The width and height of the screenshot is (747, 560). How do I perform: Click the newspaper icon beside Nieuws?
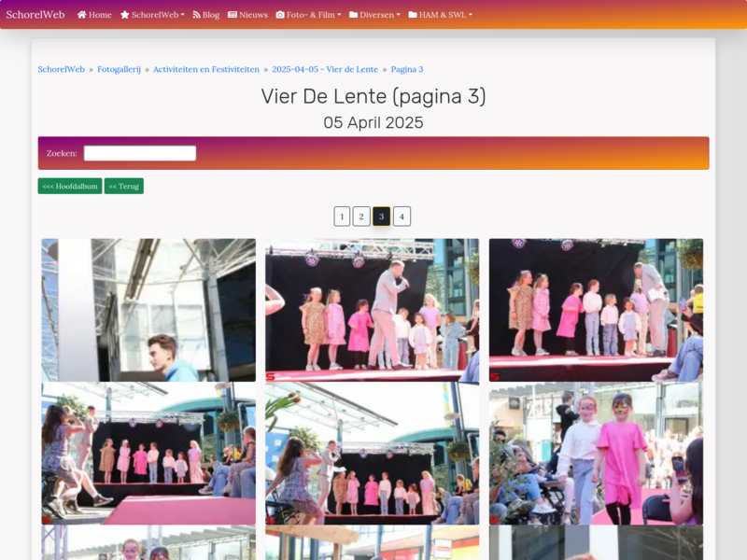tap(233, 15)
